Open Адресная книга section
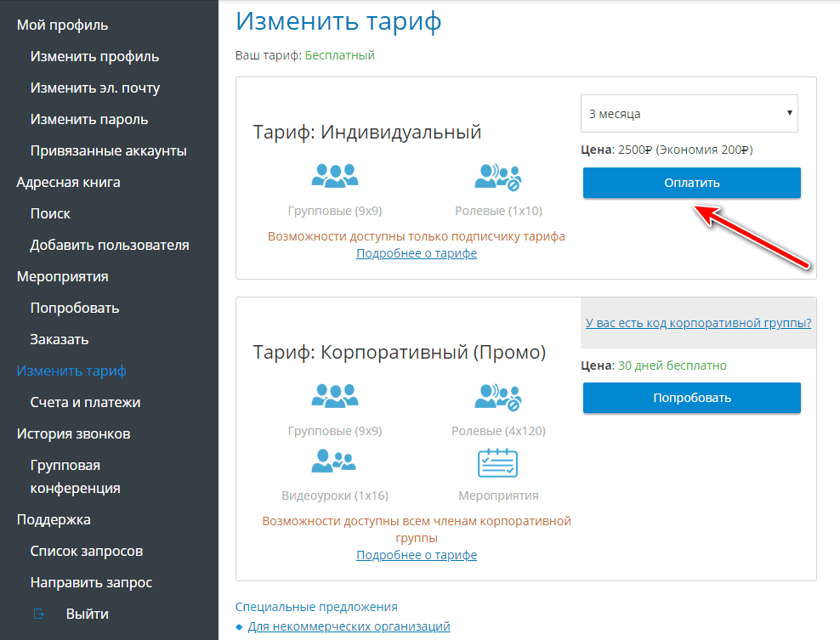The image size is (840, 640). point(69,182)
